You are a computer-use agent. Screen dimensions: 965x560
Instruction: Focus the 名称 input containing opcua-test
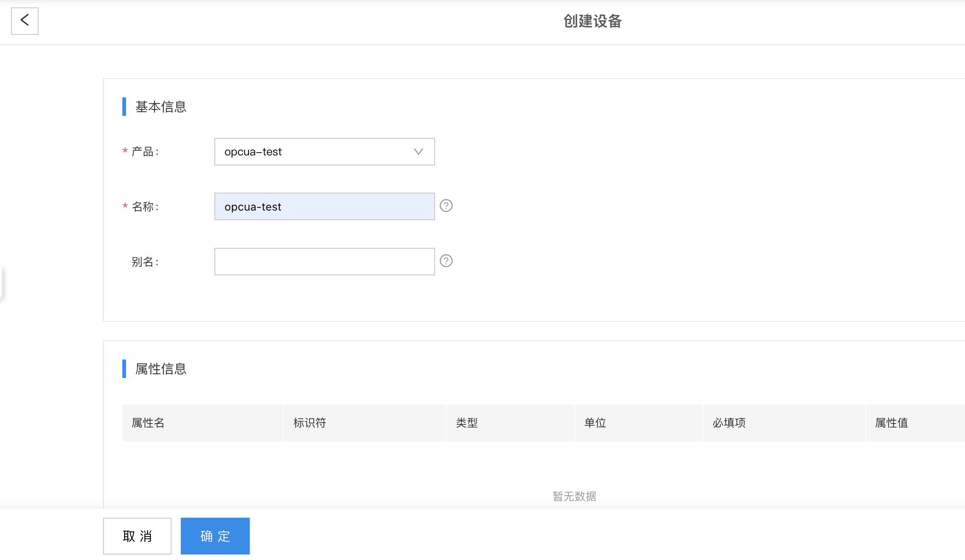[x=324, y=206]
